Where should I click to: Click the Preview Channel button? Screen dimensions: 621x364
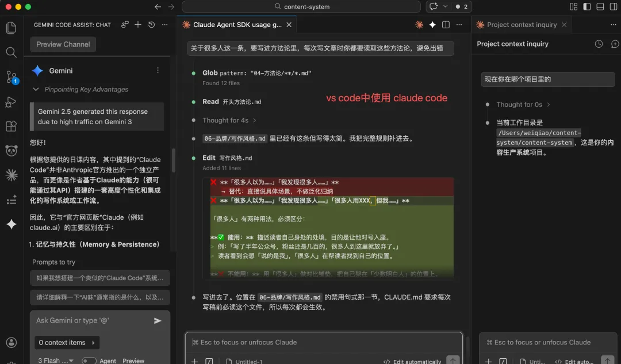63,44
